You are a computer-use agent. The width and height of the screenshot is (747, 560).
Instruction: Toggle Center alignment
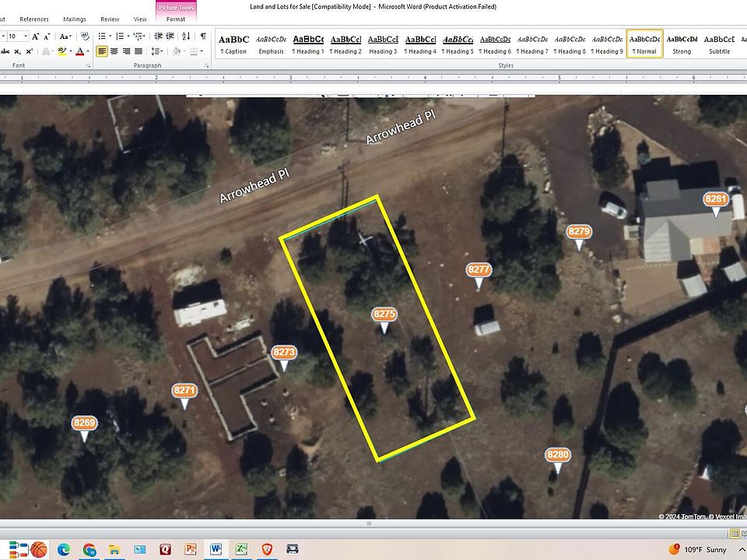[x=114, y=51]
